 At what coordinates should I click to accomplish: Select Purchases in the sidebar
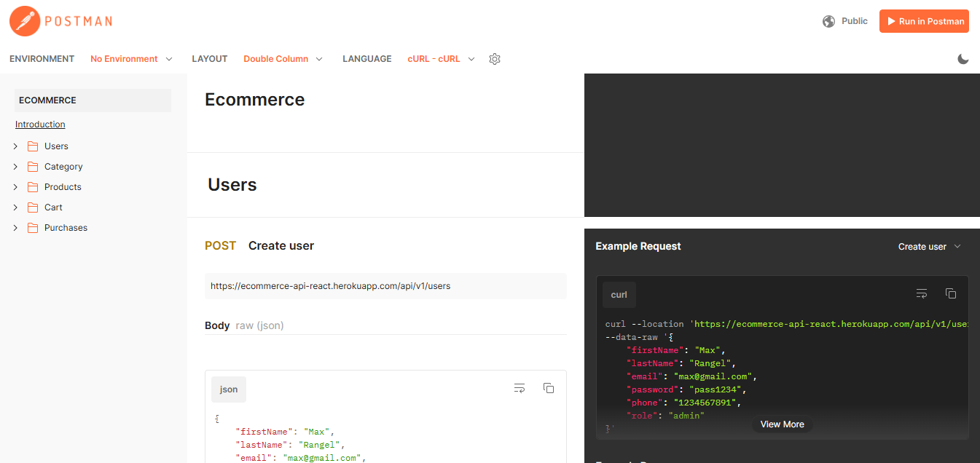pos(66,228)
